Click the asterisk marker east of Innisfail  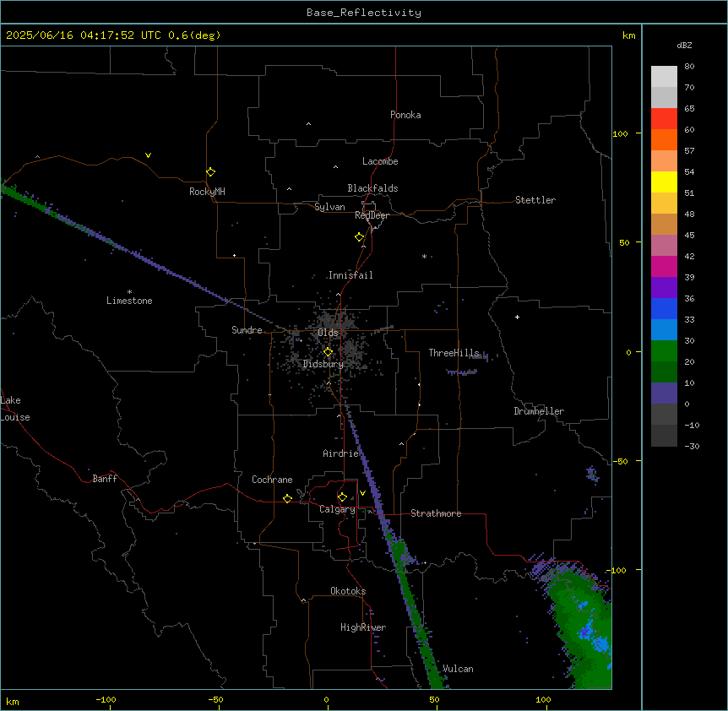tap(424, 256)
